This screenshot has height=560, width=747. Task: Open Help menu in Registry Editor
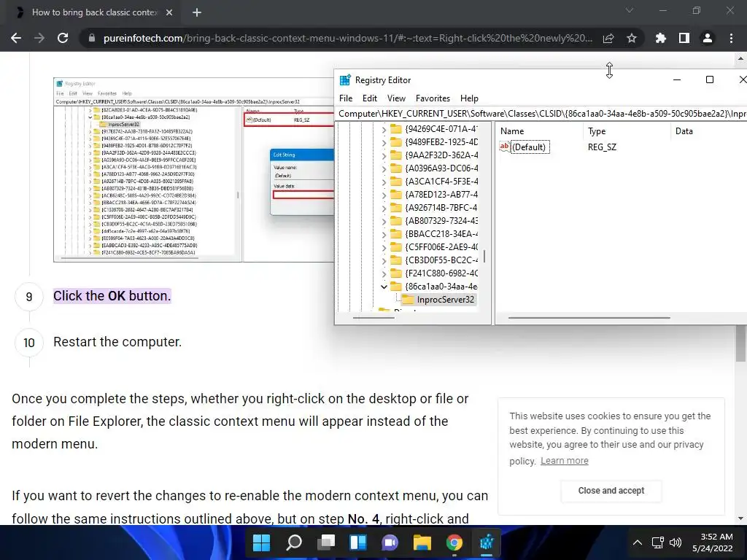pyautogui.click(x=469, y=98)
